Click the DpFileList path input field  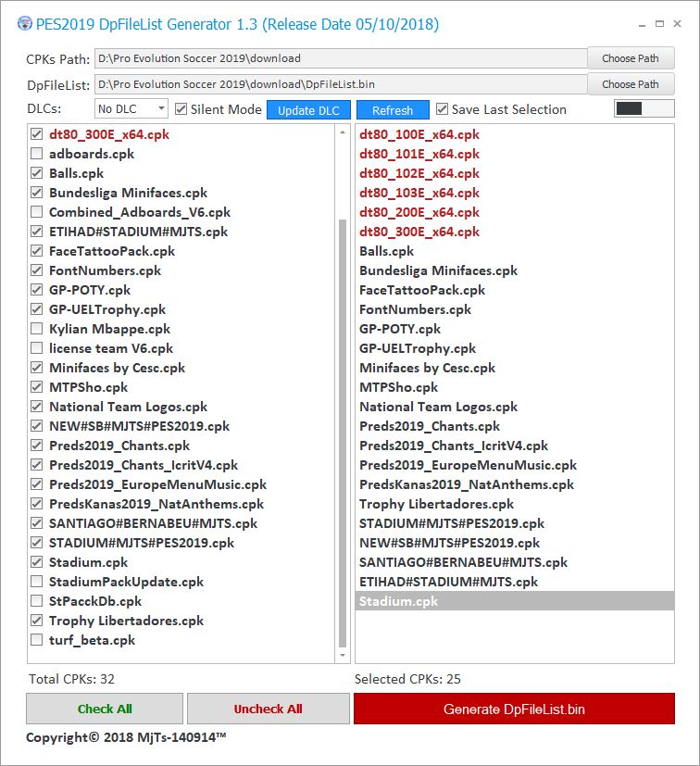pos(341,84)
